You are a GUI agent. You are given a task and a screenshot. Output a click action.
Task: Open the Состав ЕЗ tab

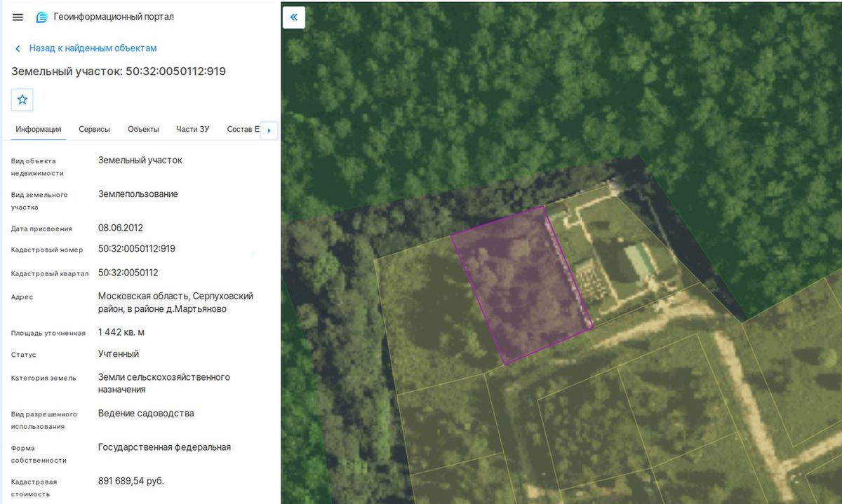point(243,129)
